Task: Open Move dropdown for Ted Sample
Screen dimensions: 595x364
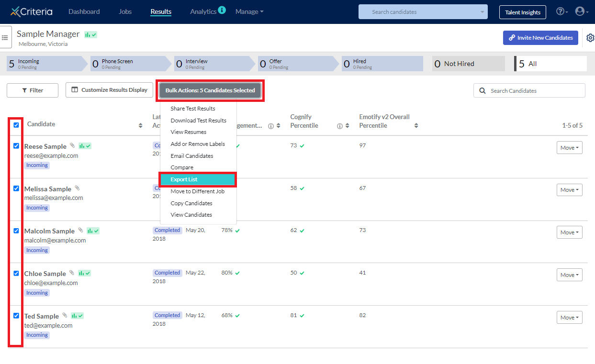Action: (x=570, y=318)
